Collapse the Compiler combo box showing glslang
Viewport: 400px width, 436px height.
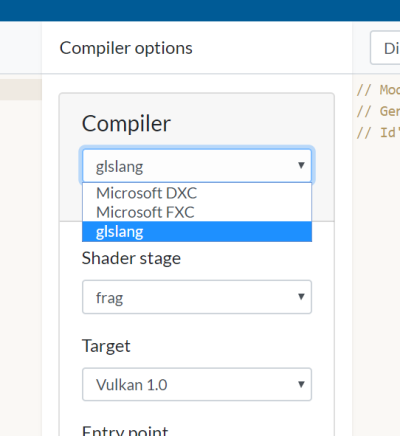click(x=197, y=166)
